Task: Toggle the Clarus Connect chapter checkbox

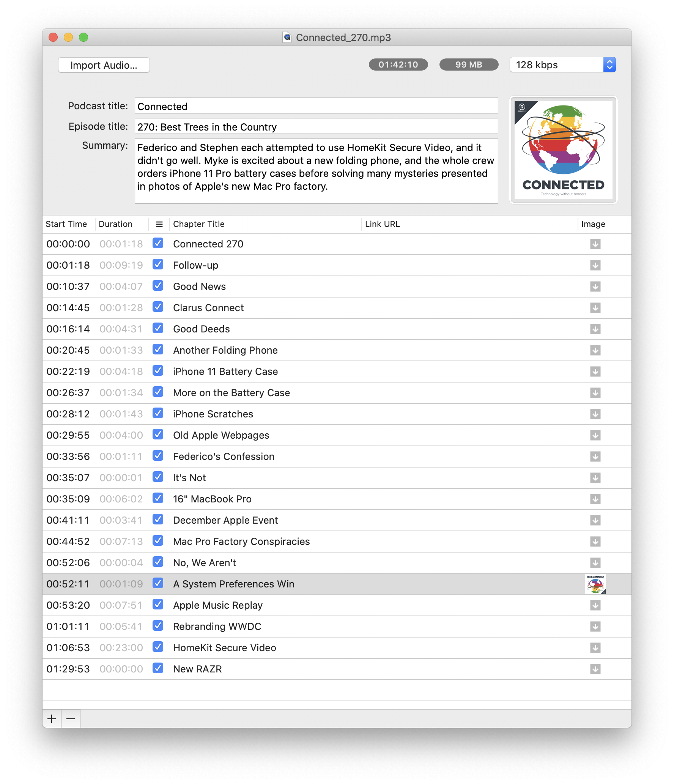Action: point(158,307)
